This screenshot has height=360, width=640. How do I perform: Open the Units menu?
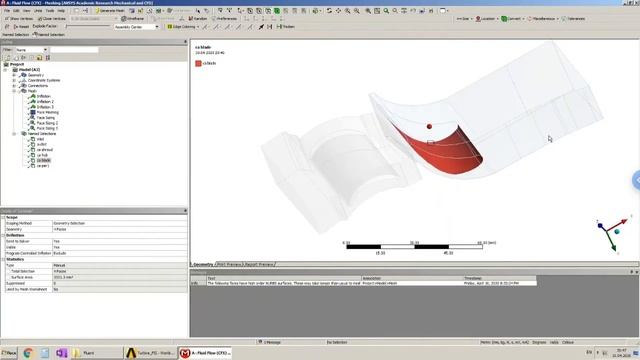(38, 11)
